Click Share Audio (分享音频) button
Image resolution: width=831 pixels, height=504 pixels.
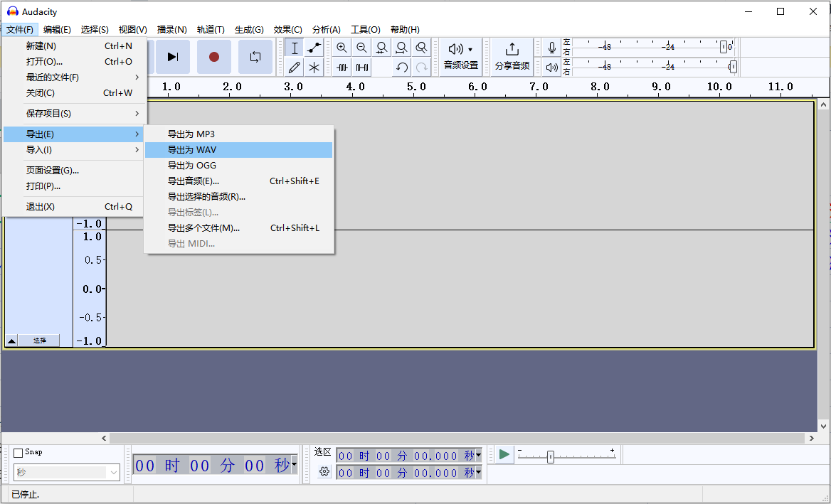coord(512,57)
